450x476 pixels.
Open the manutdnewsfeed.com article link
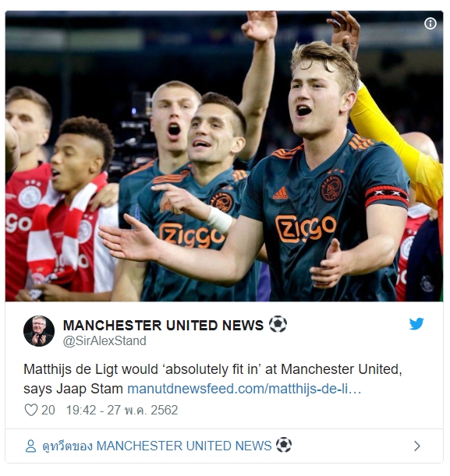point(244,389)
